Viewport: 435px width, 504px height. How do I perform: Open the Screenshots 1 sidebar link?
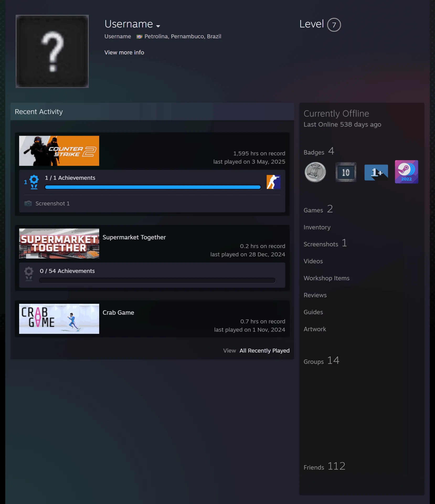point(325,243)
